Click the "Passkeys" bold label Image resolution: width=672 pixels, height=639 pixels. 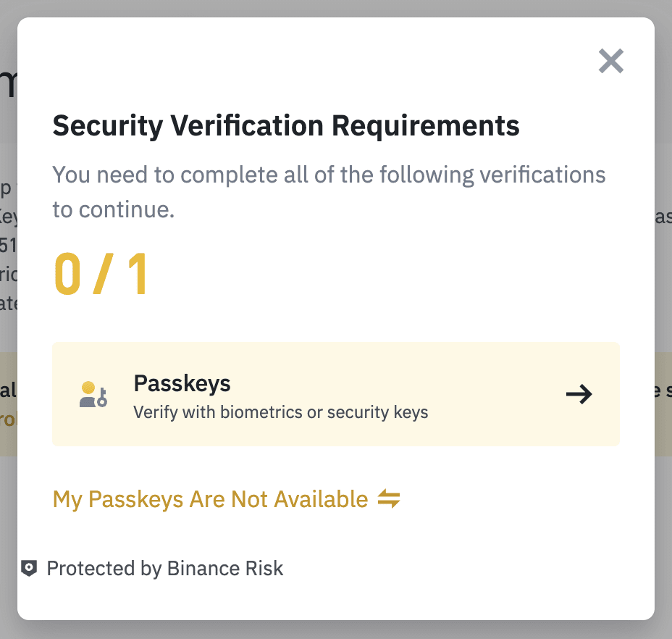coord(182,383)
